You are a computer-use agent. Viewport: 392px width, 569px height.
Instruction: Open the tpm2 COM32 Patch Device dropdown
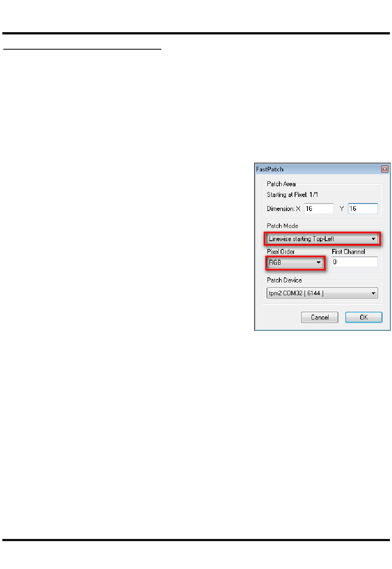322,293
